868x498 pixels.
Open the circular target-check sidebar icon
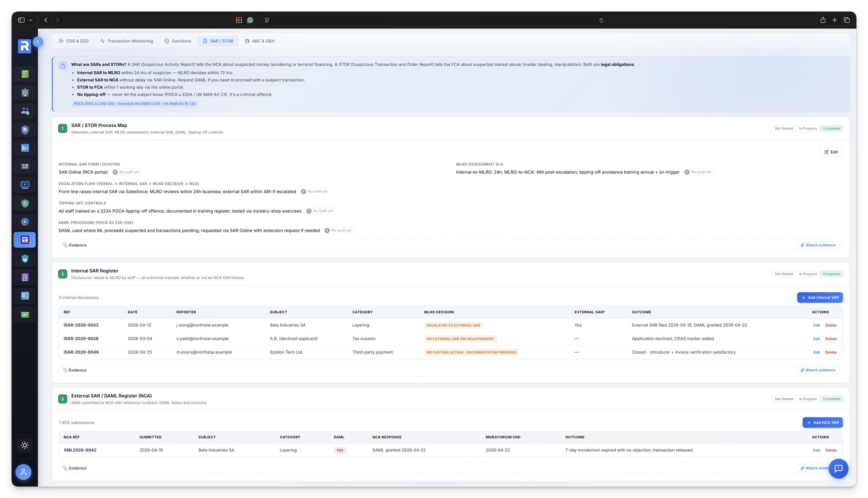(25, 222)
